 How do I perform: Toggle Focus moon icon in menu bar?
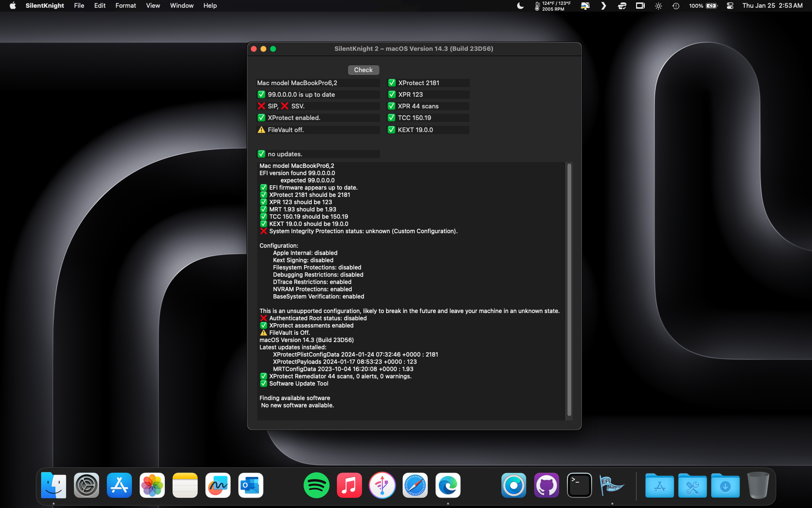(520, 6)
